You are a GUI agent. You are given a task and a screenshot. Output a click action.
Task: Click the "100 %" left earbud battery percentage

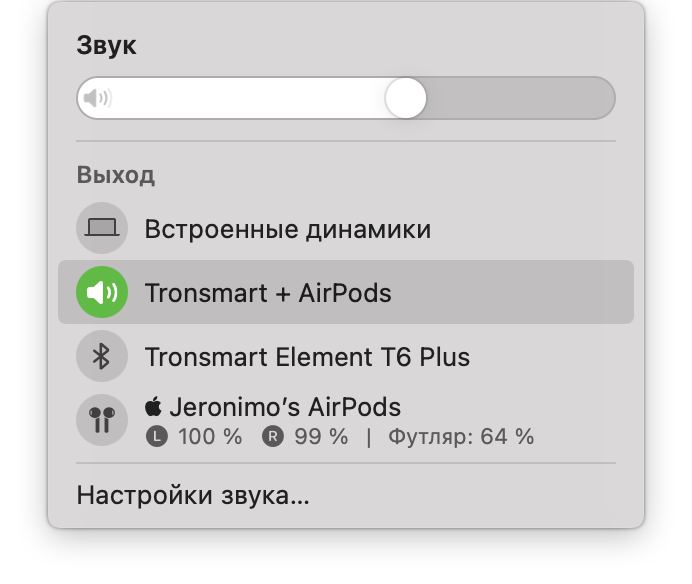click(210, 437)
